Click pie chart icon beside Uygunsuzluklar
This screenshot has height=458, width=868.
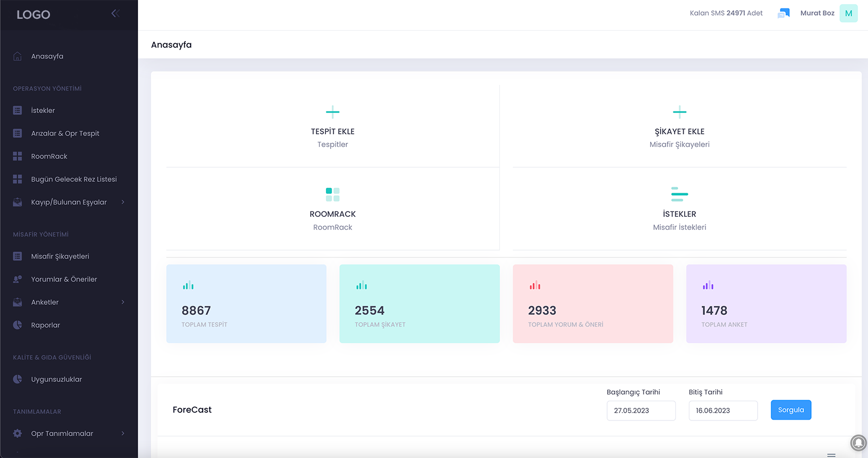pos(17,379)
